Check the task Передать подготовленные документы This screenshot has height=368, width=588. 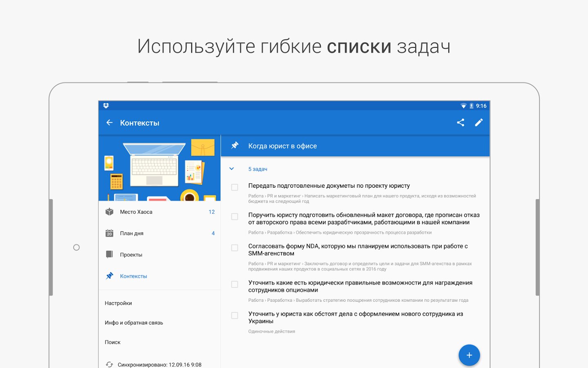(235, 187)
